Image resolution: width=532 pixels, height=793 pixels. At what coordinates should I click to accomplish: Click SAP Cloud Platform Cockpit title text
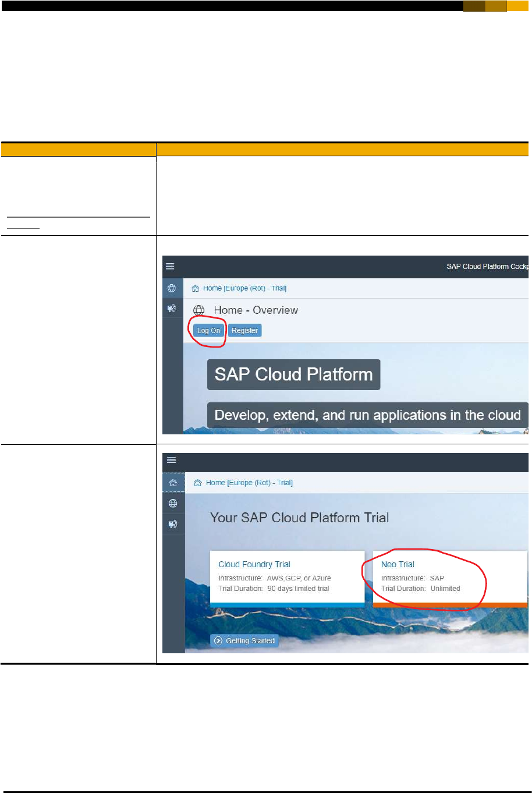pos(487,267)
